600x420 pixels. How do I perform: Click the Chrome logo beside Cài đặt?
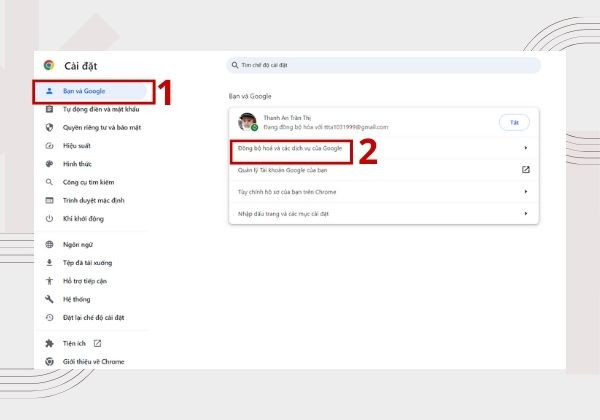click(x=49, y=65)
